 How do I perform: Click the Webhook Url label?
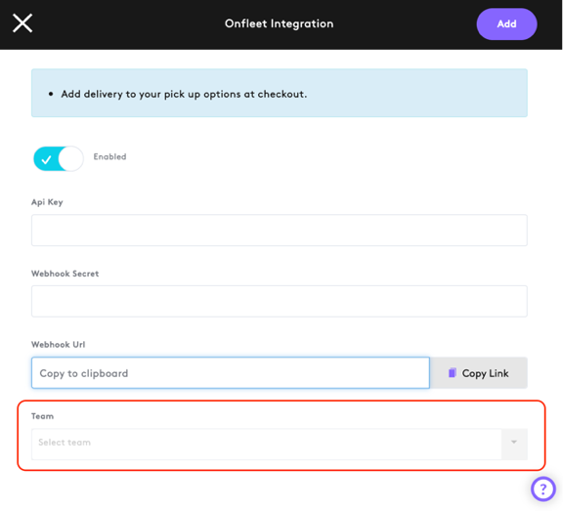coord(58,345)
